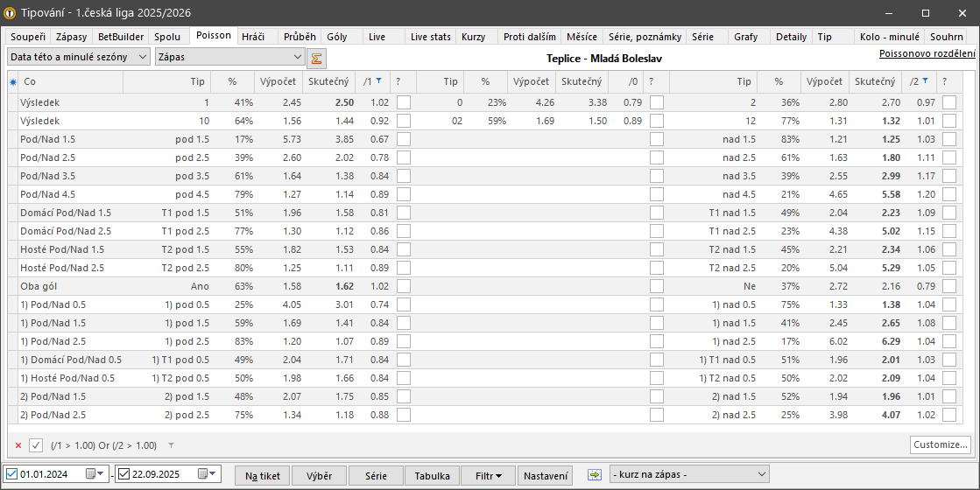Toggle the active filter checkbox in footer

pyautogui.click(x=36, y=445)
